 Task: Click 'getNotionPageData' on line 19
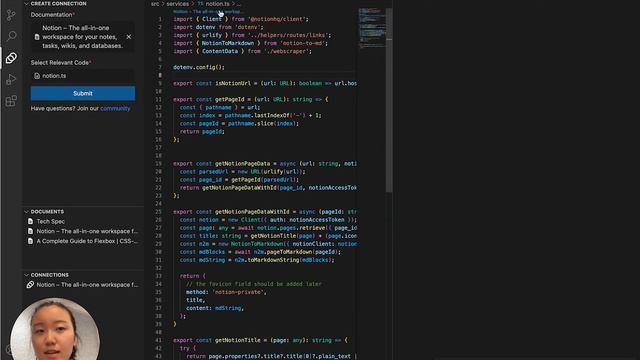pyautogui.click(x=242, y=164)
